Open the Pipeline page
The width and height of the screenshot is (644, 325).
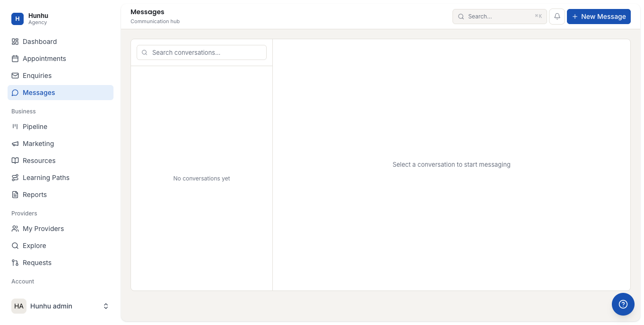click(61, 127)
